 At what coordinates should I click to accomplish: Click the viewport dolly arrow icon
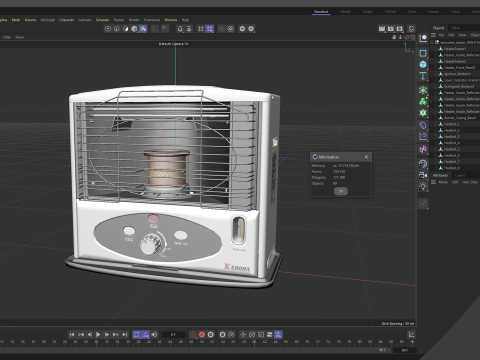point(400,37)
